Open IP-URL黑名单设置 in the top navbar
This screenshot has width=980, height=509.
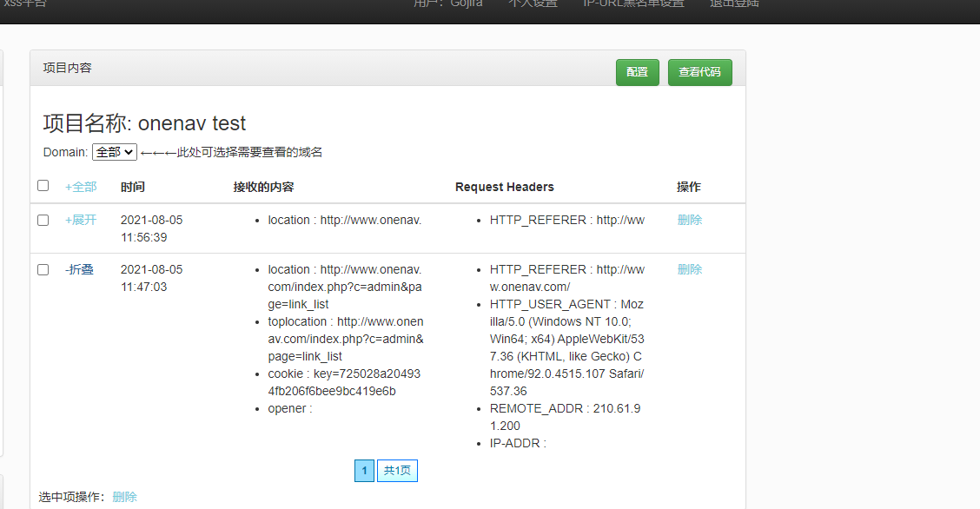click(x=633, y=3)
